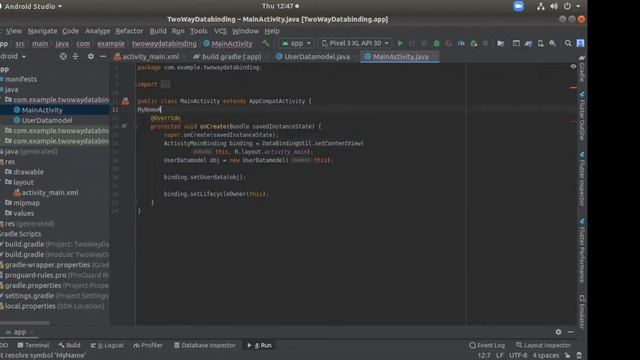Click the orange marker in the error stripe
Image resolution: width=640 pixels, height=360 pixels.
tap(573, 87)
